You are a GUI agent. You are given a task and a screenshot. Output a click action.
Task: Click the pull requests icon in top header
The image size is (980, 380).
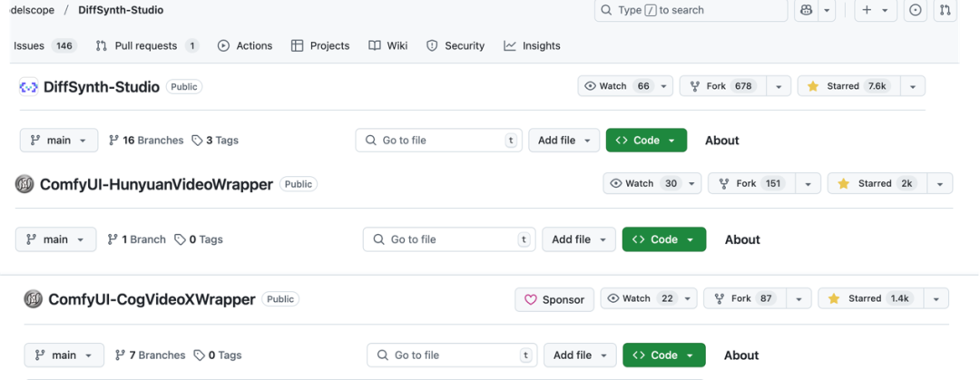point(946,10)
